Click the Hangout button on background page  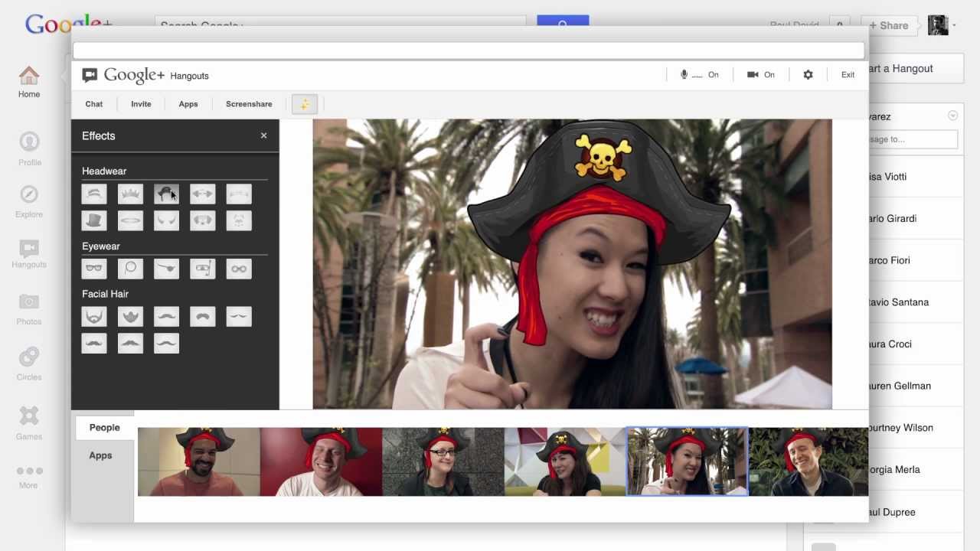coord(915,69)
